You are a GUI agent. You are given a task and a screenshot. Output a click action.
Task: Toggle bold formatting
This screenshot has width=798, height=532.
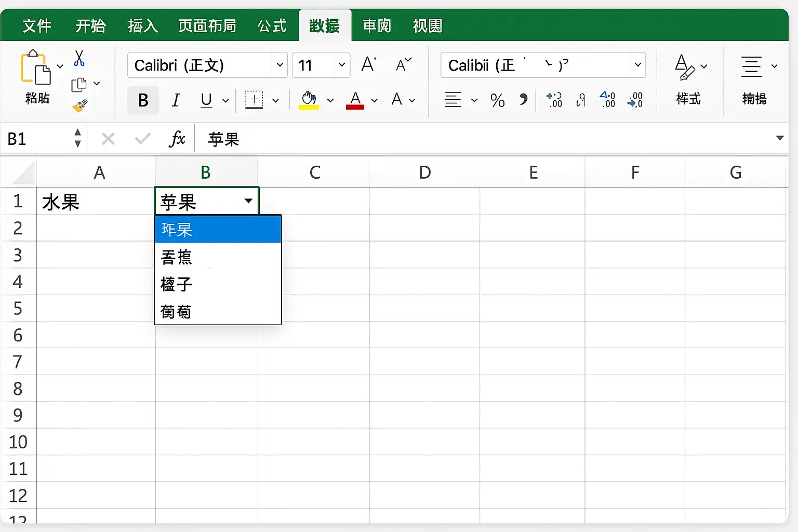coord(143,100)
